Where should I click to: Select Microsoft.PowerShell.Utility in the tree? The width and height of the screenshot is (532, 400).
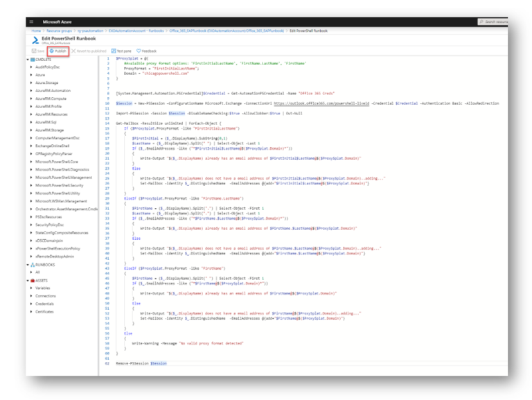[57, 193]
